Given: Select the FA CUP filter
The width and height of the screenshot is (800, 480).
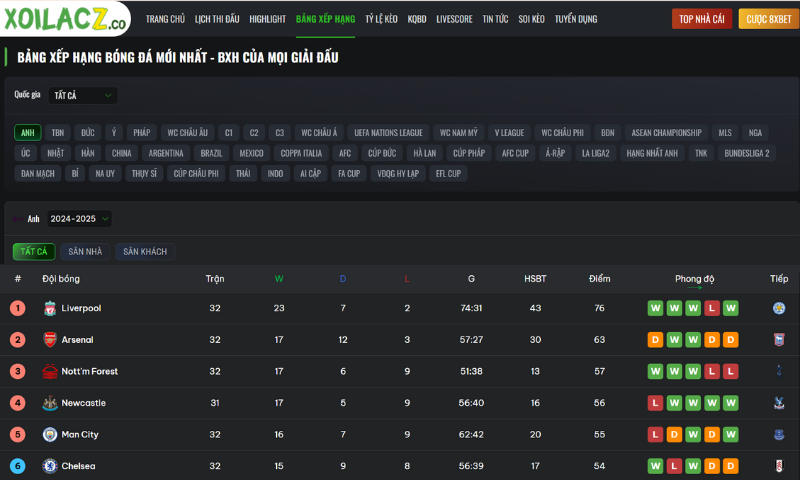Looking at the screenshot, I should click(349, 173).
